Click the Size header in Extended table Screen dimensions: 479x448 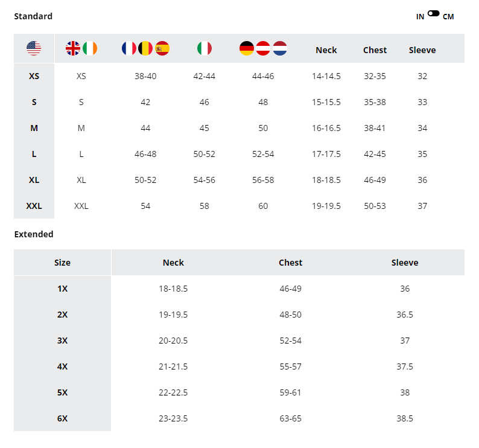[62, 263]
